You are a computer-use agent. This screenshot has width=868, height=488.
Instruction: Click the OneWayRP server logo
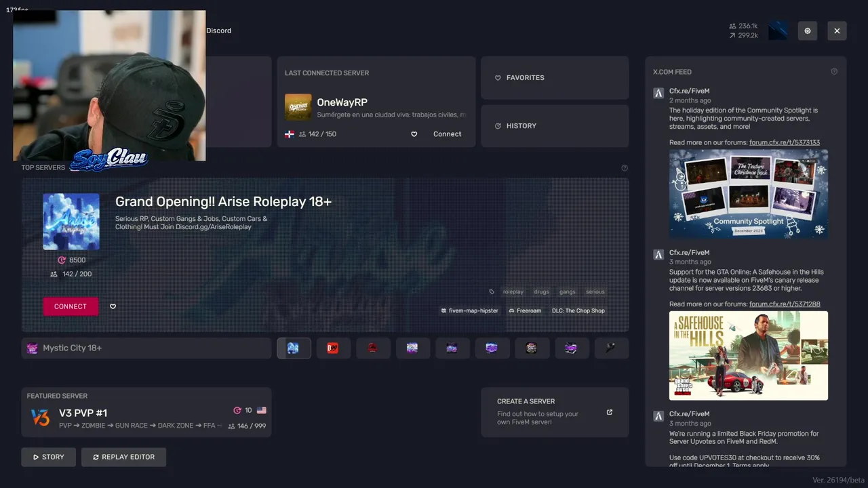tap(298, 107)
